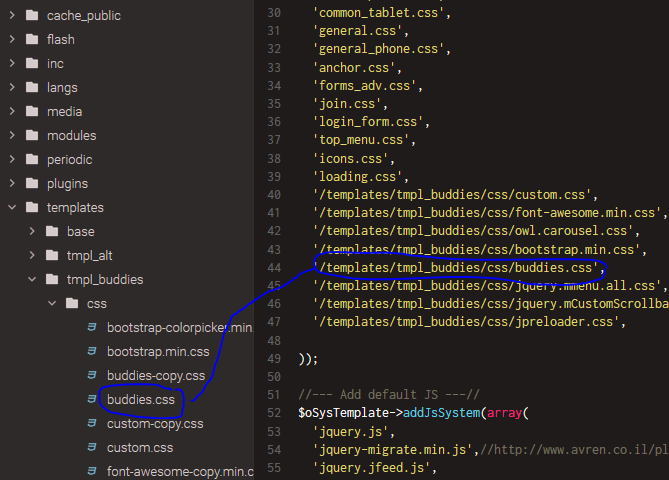This screenshot has width=669, height=480.
Task: Open custom-copy.css from the sidebar
Action: coord(154,424)
